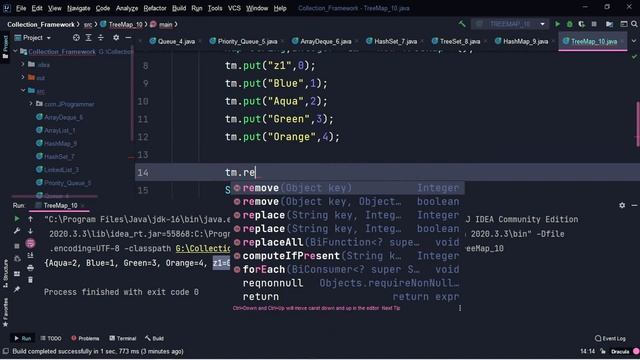Open Search Everywhere magnifier icon
This screenshot has height=360, width=640.
(x=634, y=24)
